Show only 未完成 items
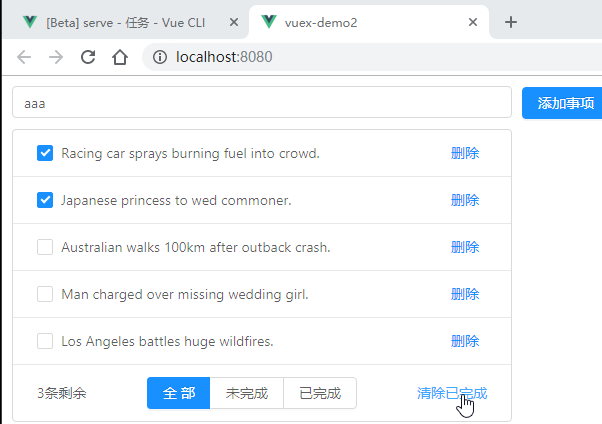The height and width of the screenshot is (424, 602). pos(247,393)
